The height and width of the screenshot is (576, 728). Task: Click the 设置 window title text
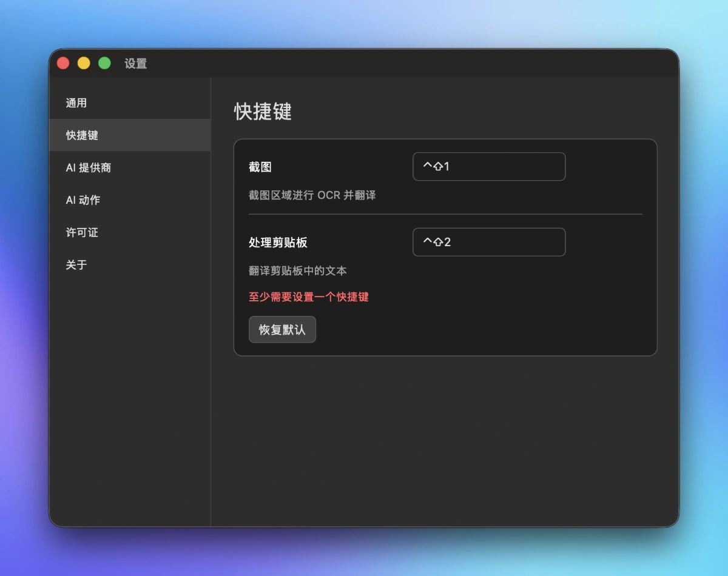136,64
